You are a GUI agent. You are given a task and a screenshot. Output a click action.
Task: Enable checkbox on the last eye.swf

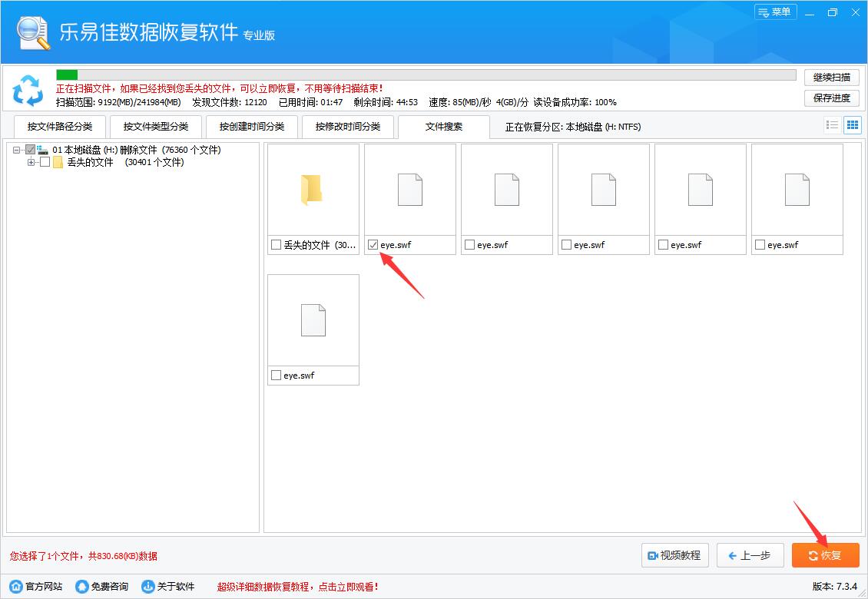click(277, 376)
